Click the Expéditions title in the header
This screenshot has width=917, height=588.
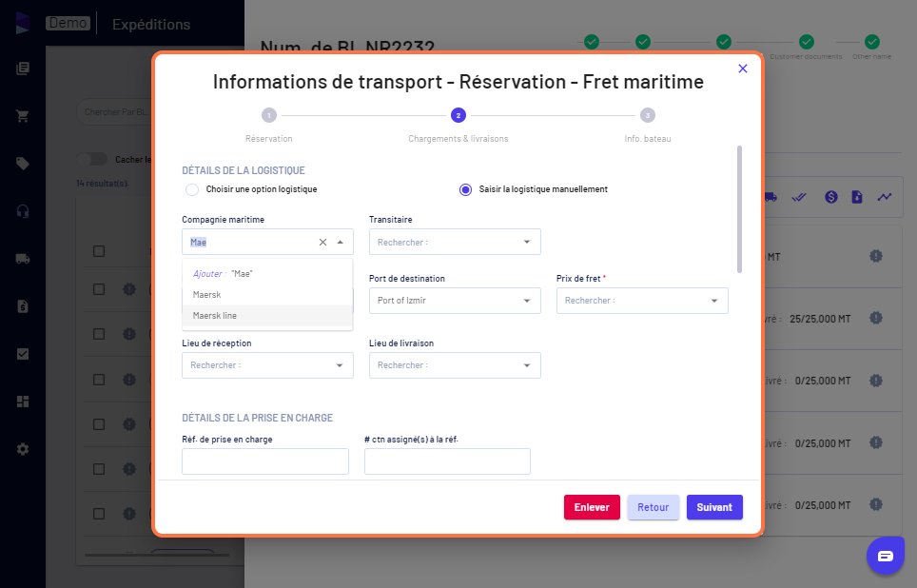(151, 24)
